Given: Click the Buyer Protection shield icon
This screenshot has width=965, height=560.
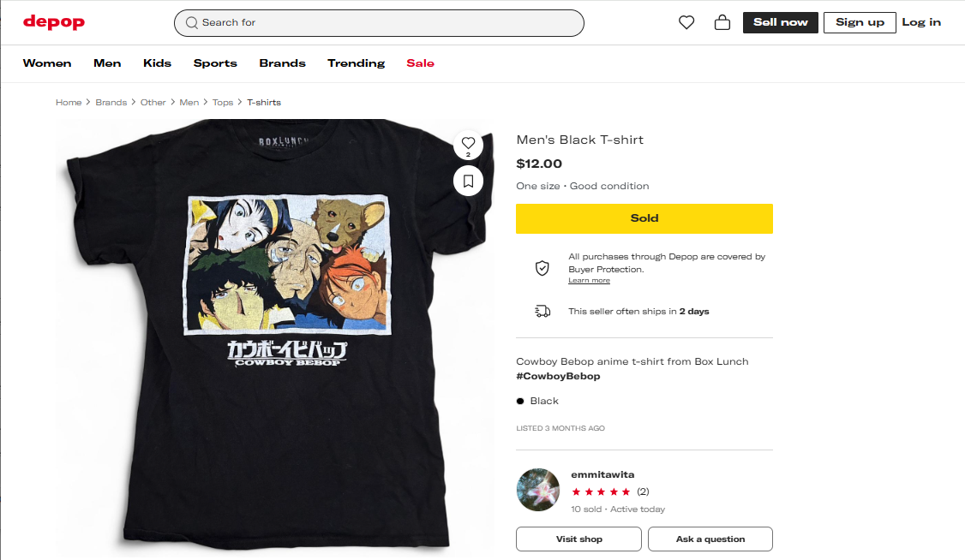Looking at the screenshot, I should (x=542, y=268).
